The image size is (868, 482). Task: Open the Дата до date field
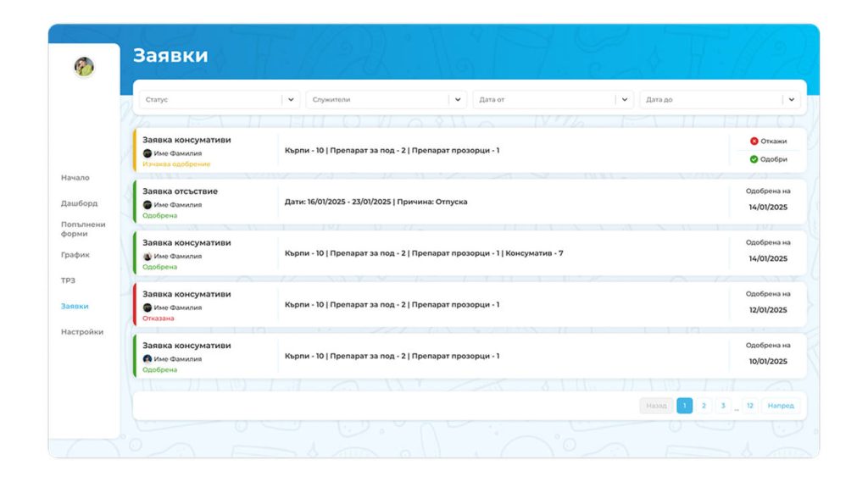(x=721, y=100)
